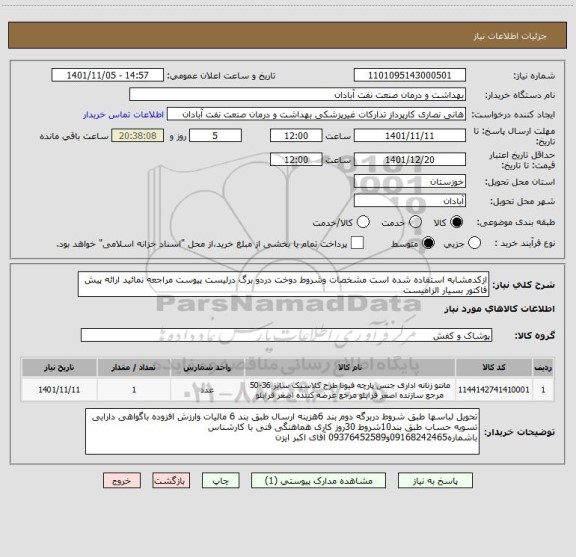Click the پاسخ به نیاز button

435,481
